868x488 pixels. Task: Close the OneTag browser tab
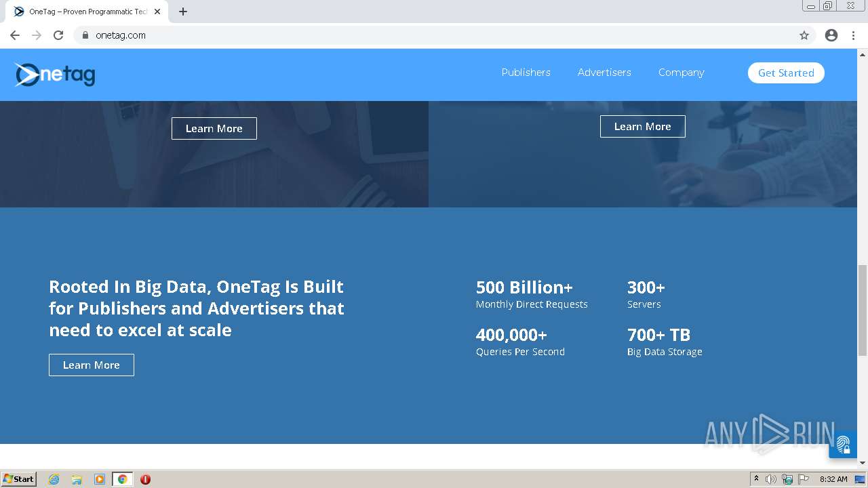tap(158, 12)
